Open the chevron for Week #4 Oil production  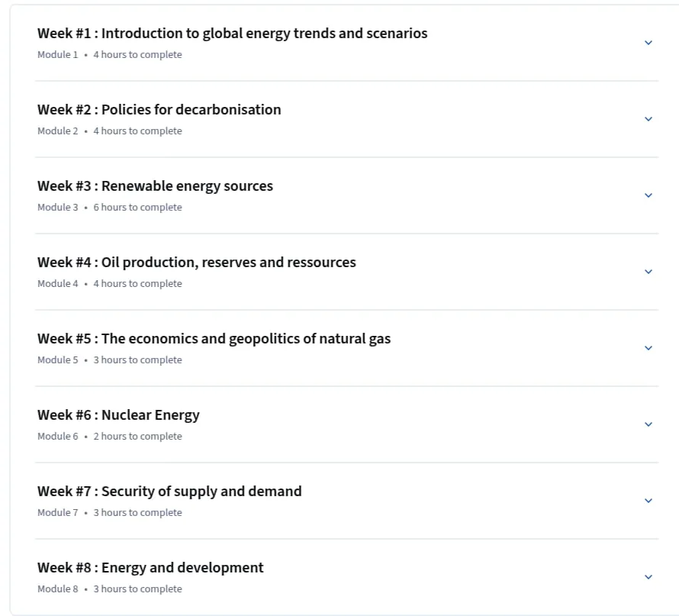click(648, 272)
